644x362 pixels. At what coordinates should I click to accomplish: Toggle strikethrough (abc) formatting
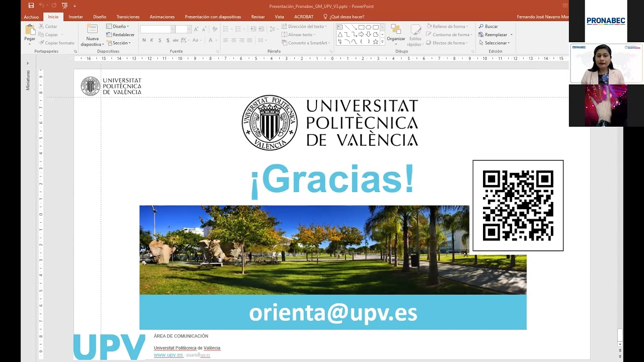pyautogui.click(x=176, y=40)
